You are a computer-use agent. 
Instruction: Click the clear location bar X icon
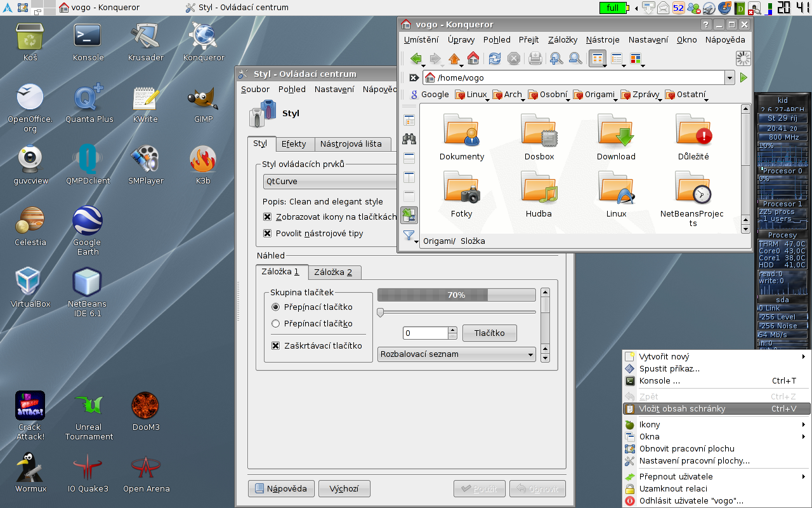click(x=414, y=77)
